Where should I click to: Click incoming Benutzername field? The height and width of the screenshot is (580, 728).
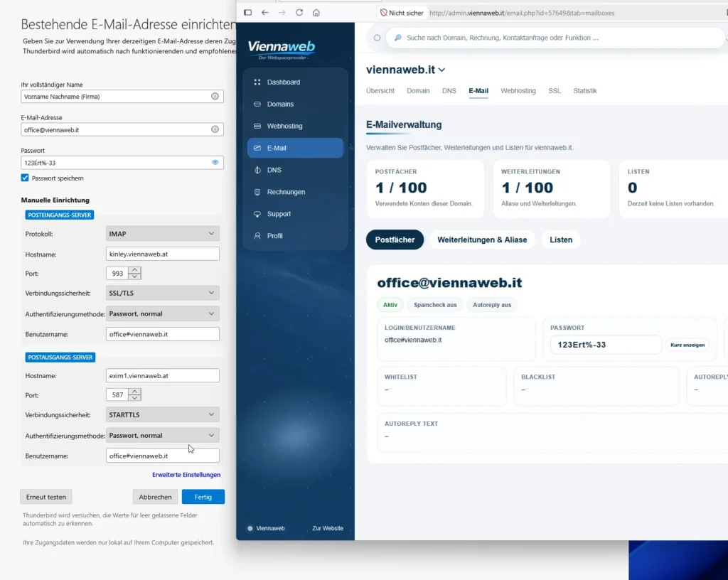click(x=163, y=334)
